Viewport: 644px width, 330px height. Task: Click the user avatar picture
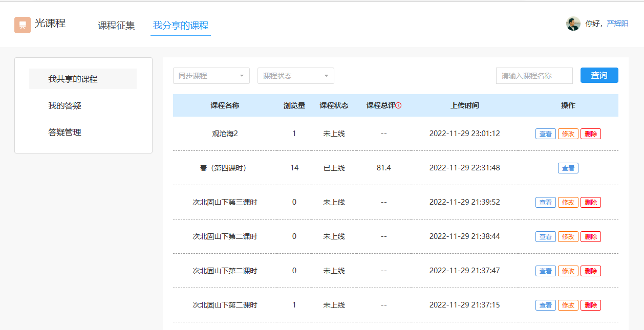point(573,24)
